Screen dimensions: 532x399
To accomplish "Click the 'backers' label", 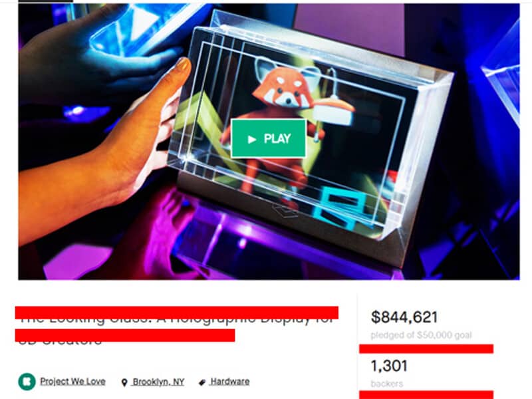I will click(x=387, y=384).
